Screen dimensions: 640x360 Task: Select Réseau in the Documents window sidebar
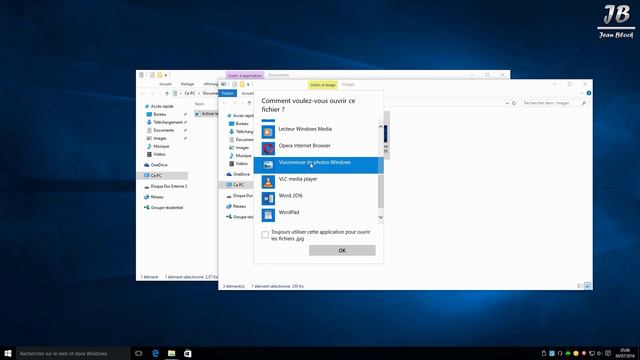click(153, 197)
